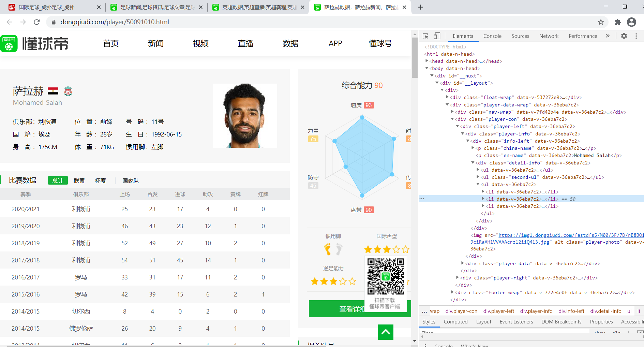Open the extensions puzzle icon
Screen dimensions: 644x347
point(618,22)
